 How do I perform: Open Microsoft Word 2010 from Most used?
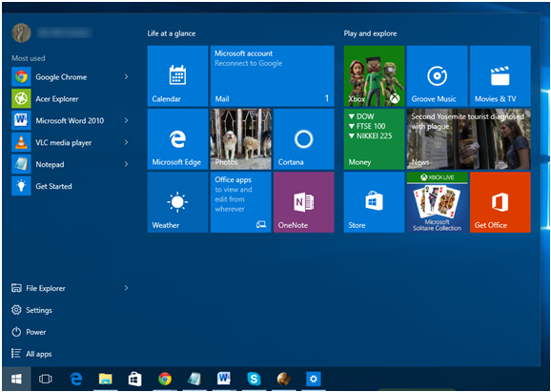(70, 120)
